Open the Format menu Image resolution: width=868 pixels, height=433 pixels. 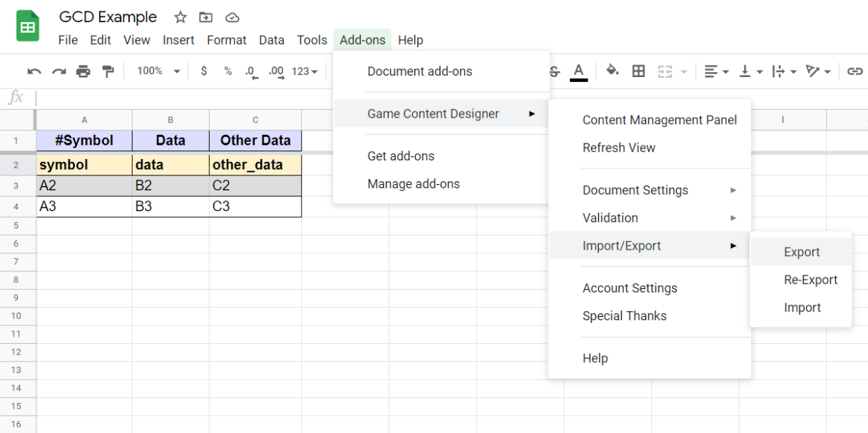(x=226, y=40)
